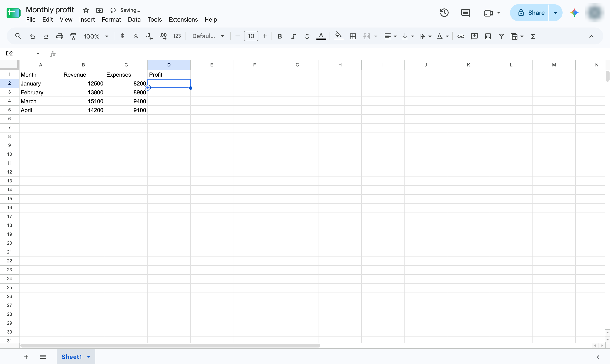
Task: Open the zoom 100% dropdown
Action: point(96,36)
